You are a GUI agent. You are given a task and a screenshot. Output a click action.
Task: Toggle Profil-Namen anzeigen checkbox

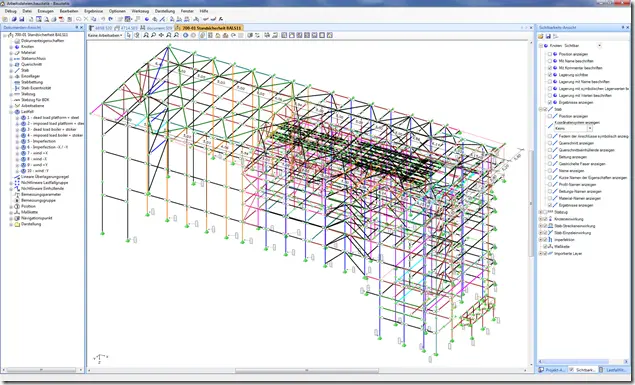tap(550, 185)
